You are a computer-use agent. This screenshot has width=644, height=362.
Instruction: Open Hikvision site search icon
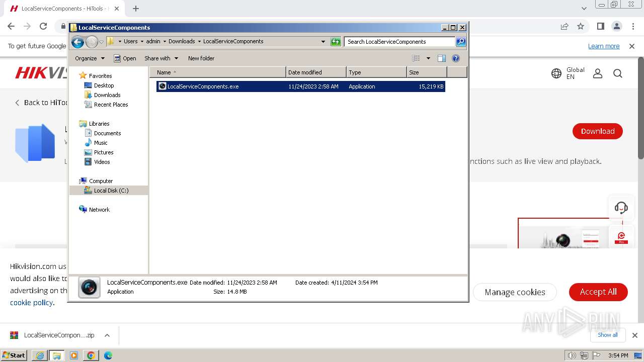tap(618, 73)
